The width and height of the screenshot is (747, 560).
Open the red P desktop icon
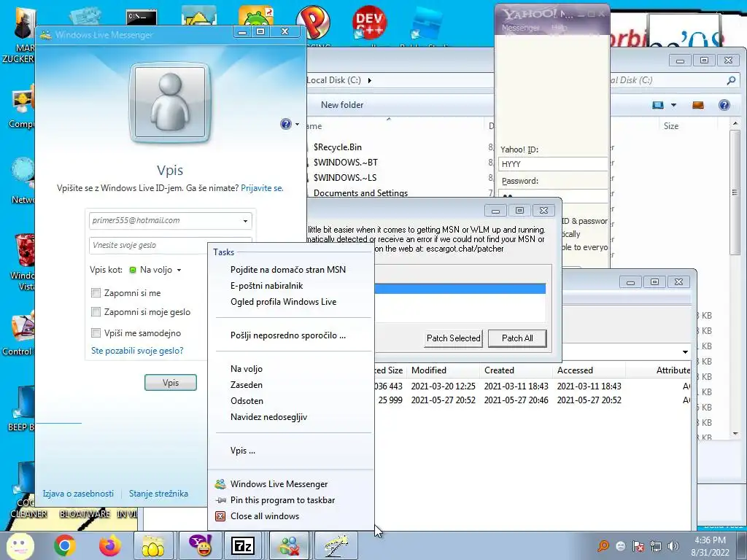pos(312,23)
